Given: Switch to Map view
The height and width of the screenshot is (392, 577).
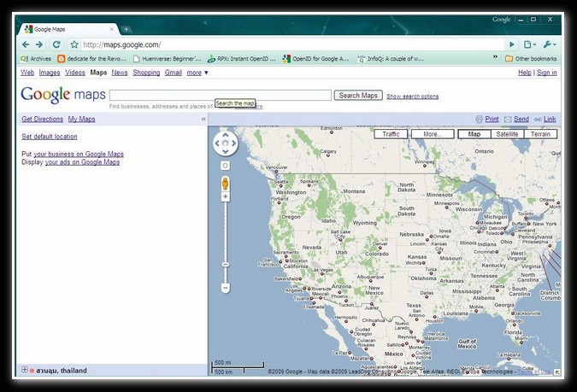Looking at the screenshot, I should [474, 134].
